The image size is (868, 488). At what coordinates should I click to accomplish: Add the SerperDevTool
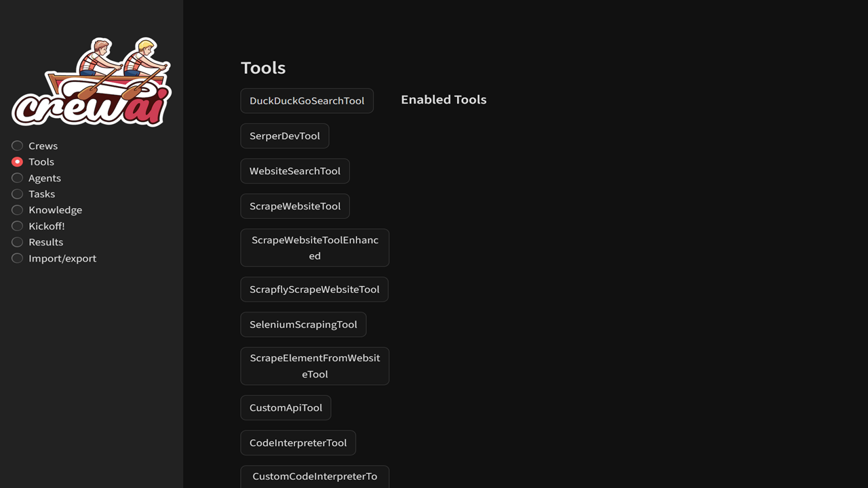pos(285,136)
